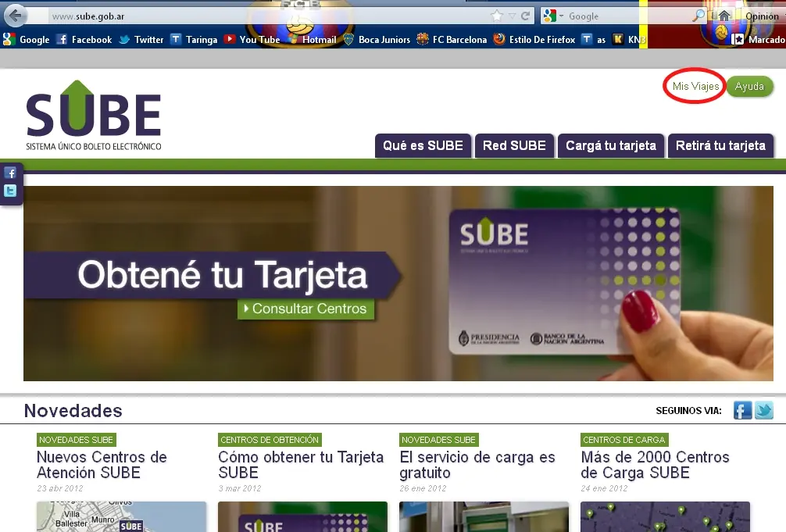Open the Hotmail bookmark
786x532 pixels.
coord(312,39)
